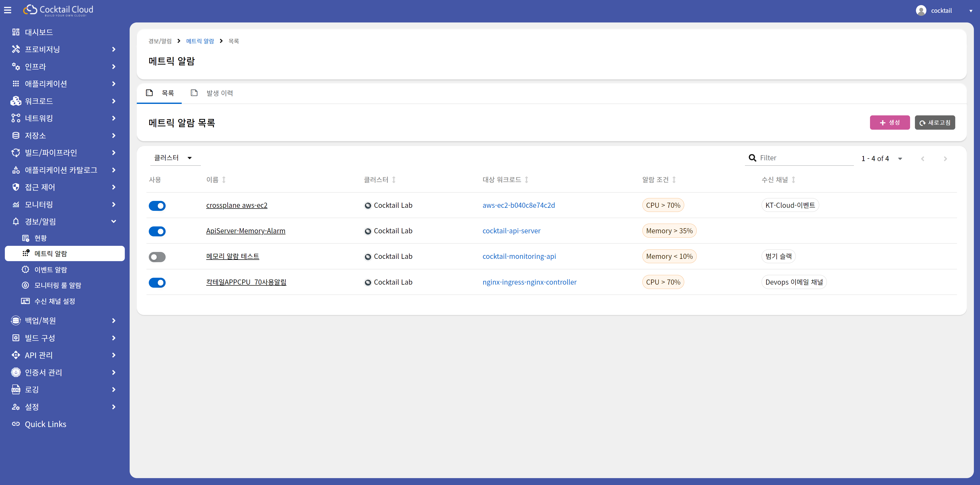Viewport: 980px width, 485px height.
Task: Sort by the name column arrow icon
Action: click(224, 179)
